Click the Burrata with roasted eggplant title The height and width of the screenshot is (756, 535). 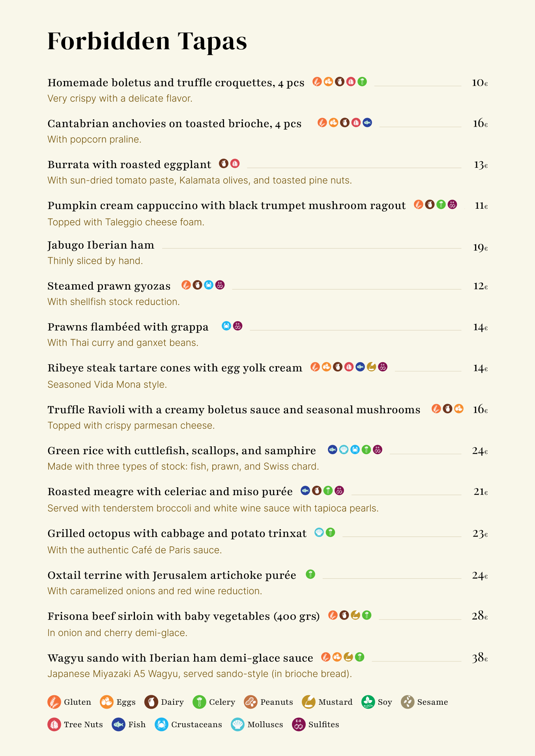click(129, 165)
